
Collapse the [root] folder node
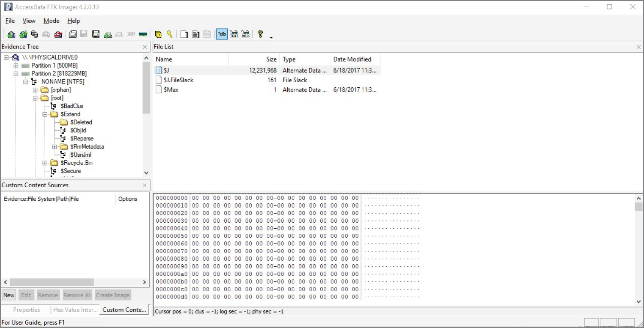click(x=35, y=98)
